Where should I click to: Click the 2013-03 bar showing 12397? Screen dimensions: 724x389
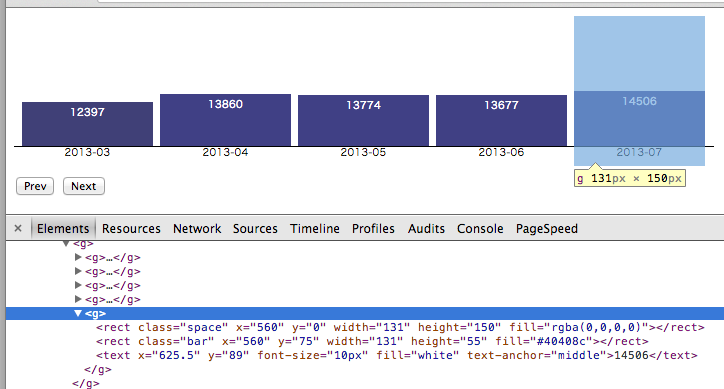[87, 124]
